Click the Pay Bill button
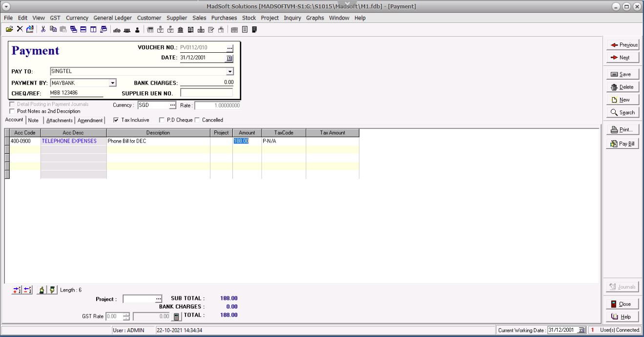 pyautogui.click(x=623, y=144)
